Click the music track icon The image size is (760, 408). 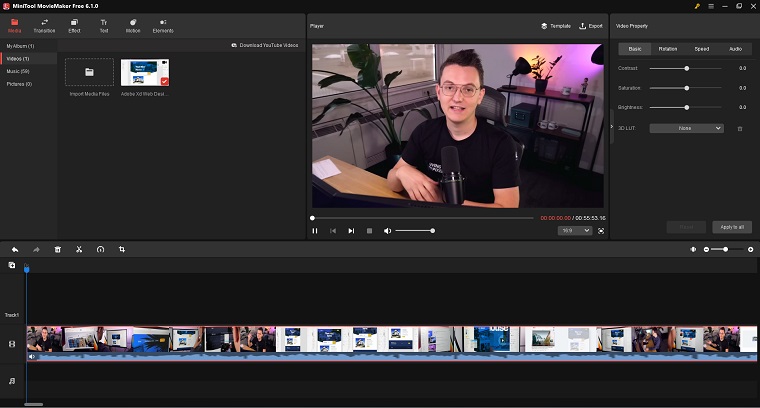point(12,381)
